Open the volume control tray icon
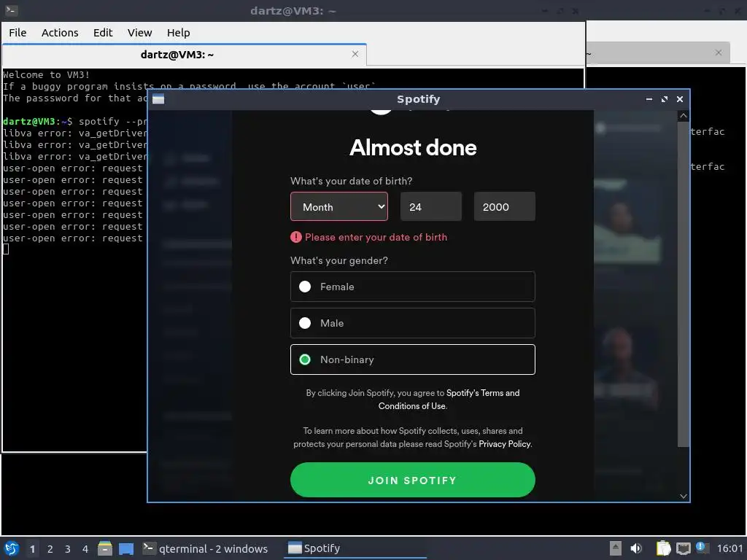747x560 pixels. tap(636, 548)
